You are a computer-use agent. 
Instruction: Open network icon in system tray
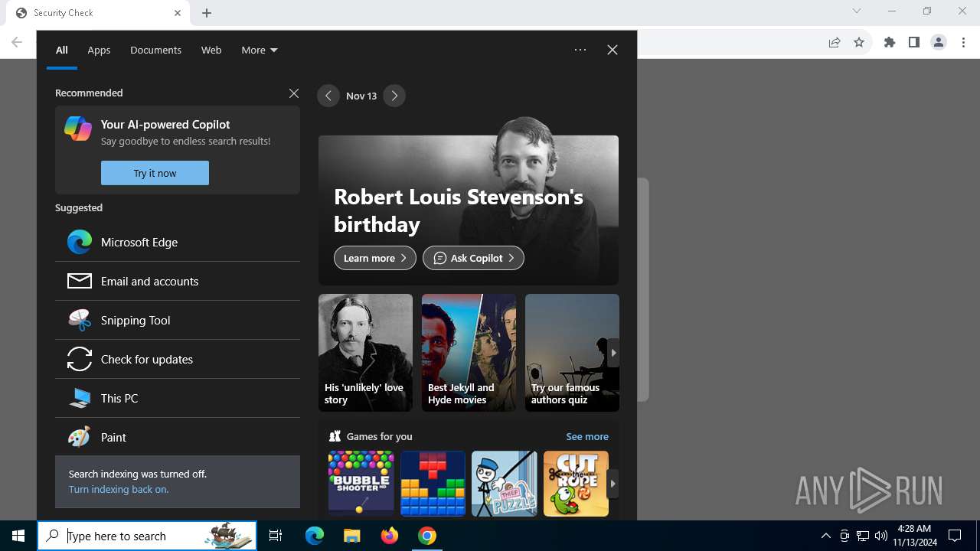pyautogui.click(x=863, y=536)
